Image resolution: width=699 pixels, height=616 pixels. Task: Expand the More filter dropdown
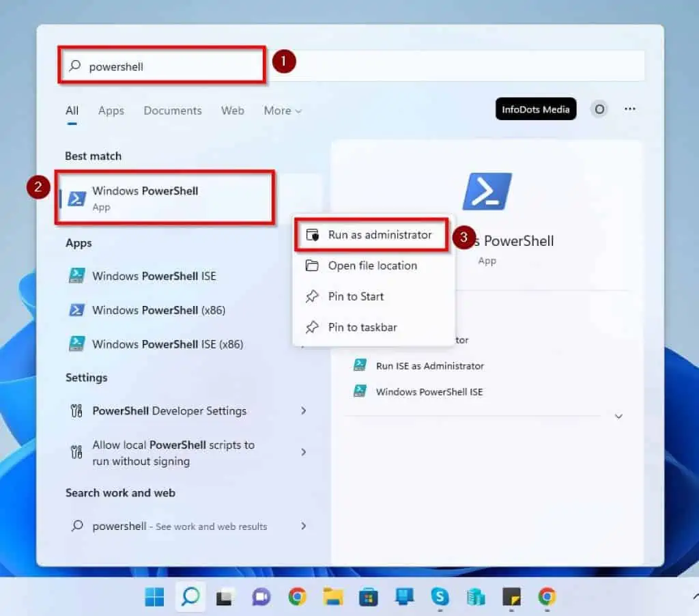click(x=282, y=111)
